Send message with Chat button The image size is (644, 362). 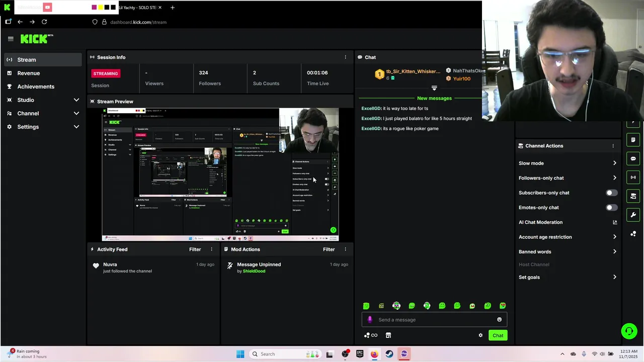[498, 335]
